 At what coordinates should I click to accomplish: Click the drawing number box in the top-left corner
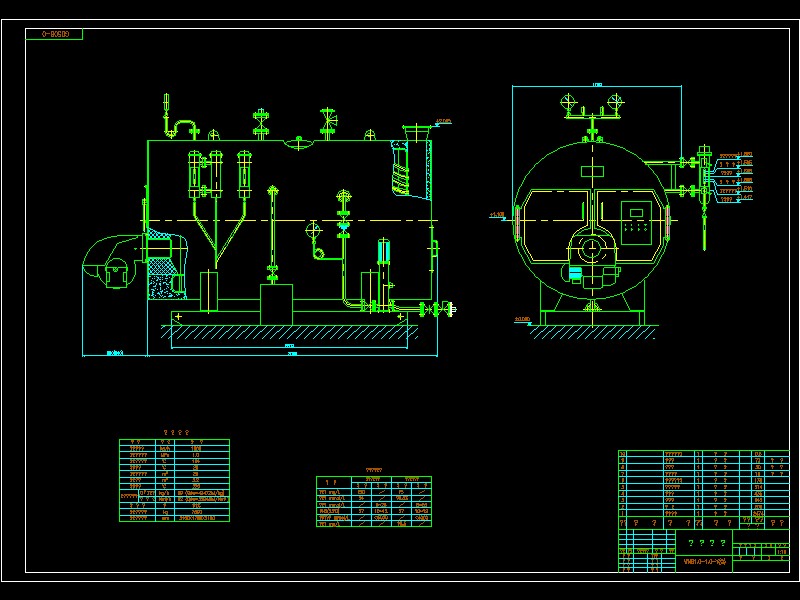pos(57,31)
